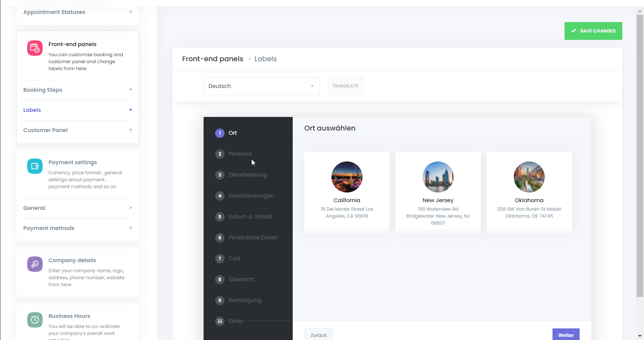Open the Deutsch language dropdown

[x=261, y=86]
